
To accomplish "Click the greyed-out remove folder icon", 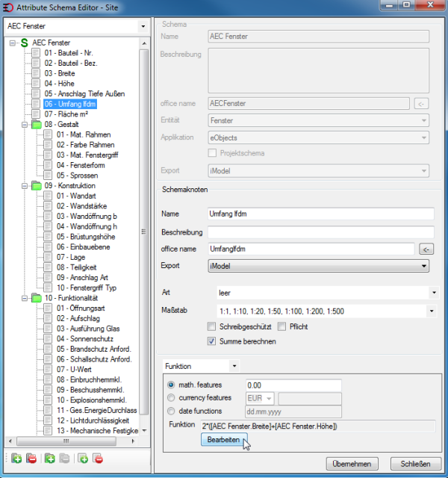I will [x=65, y=458].
